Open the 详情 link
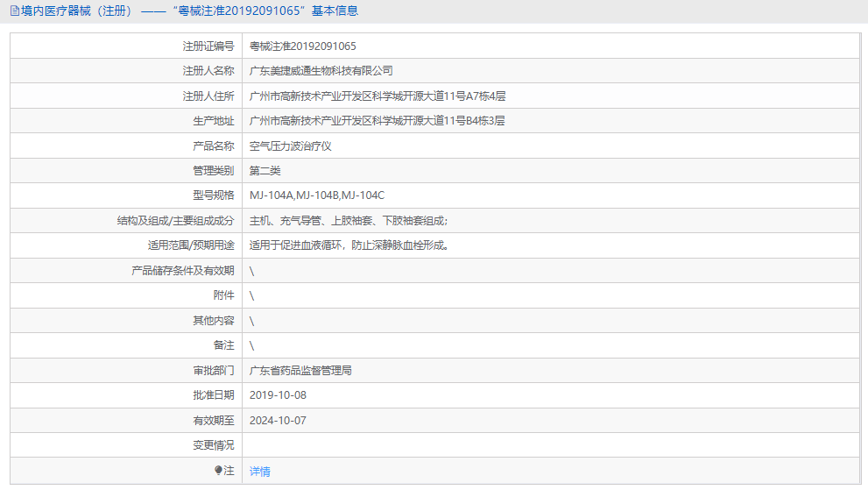Screen dimensions: 868x490 pos(259,472)
